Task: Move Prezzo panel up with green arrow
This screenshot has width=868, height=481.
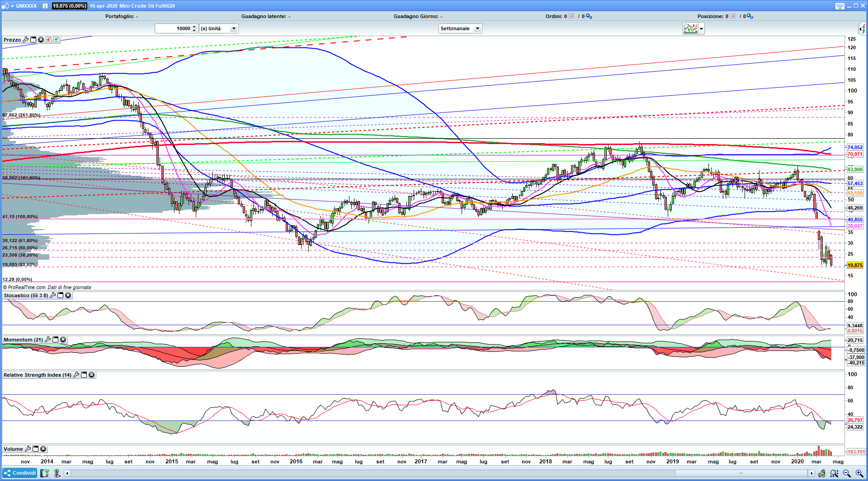Action: (56, 40)
